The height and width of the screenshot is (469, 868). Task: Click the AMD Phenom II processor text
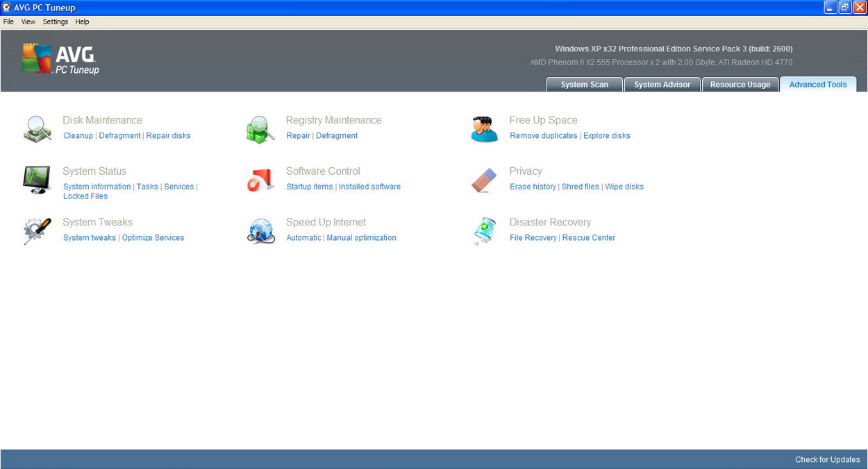click(x=661, y=62)
